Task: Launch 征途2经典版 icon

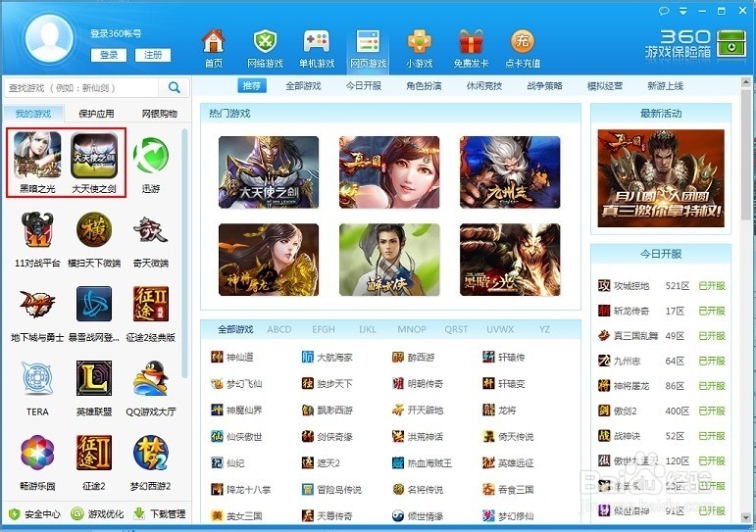Action: [150, 304]
